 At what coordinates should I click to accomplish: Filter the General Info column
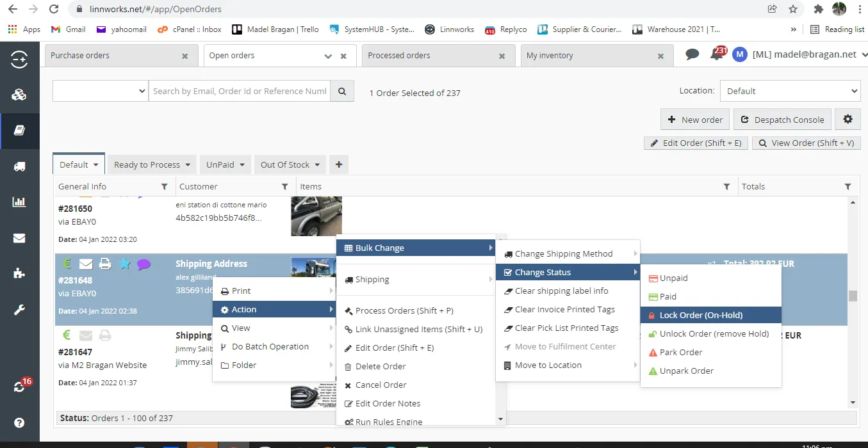(164, 186)
